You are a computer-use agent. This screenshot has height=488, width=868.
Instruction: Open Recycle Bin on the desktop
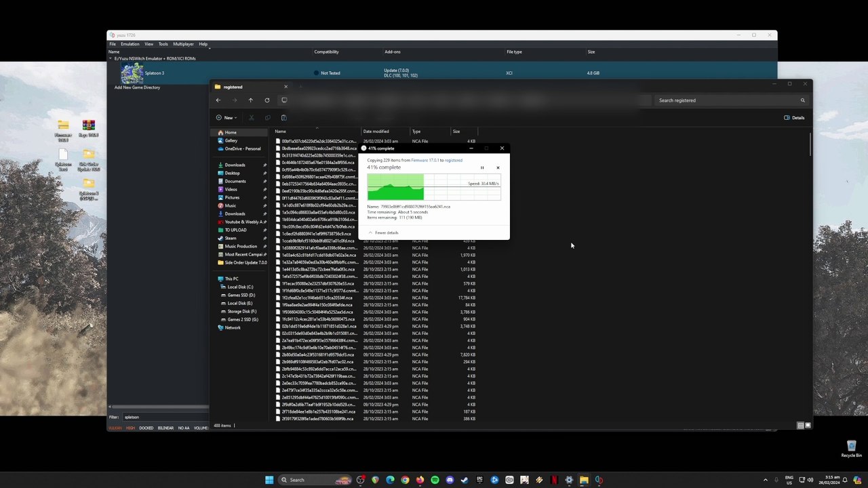(851, 447)
